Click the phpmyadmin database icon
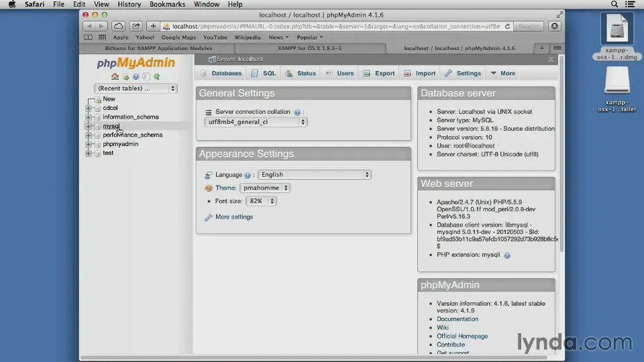The height and width of the screenshot is (362, 644). pos(98,145)
